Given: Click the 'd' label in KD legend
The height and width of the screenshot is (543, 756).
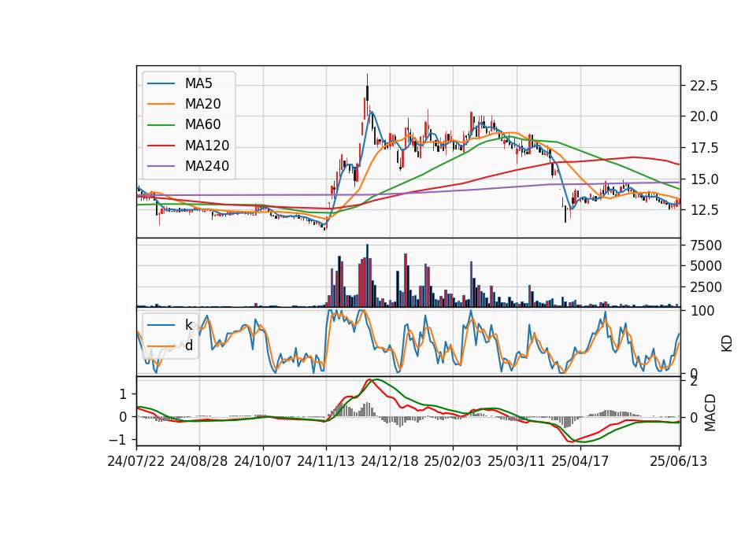Looking at the screenshot, I should click(x=189, y=345).
